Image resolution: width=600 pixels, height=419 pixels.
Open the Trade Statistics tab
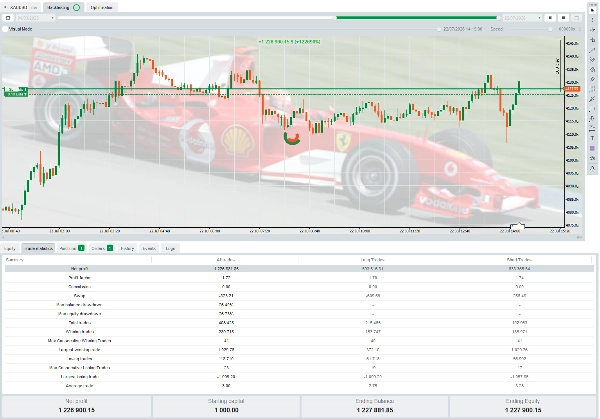(38, 248)
